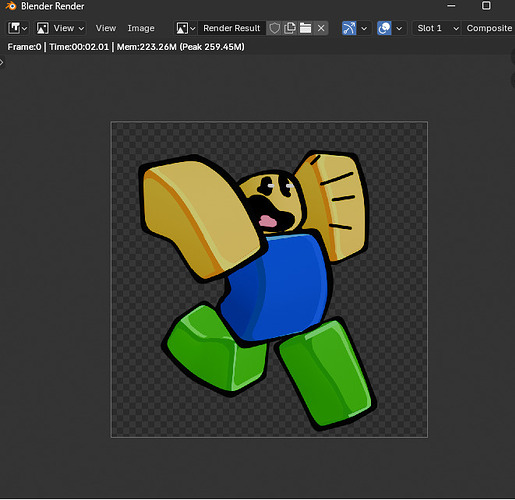The image size is (515, 500).
Task: Open the View menu
Action: click(106, 28)
